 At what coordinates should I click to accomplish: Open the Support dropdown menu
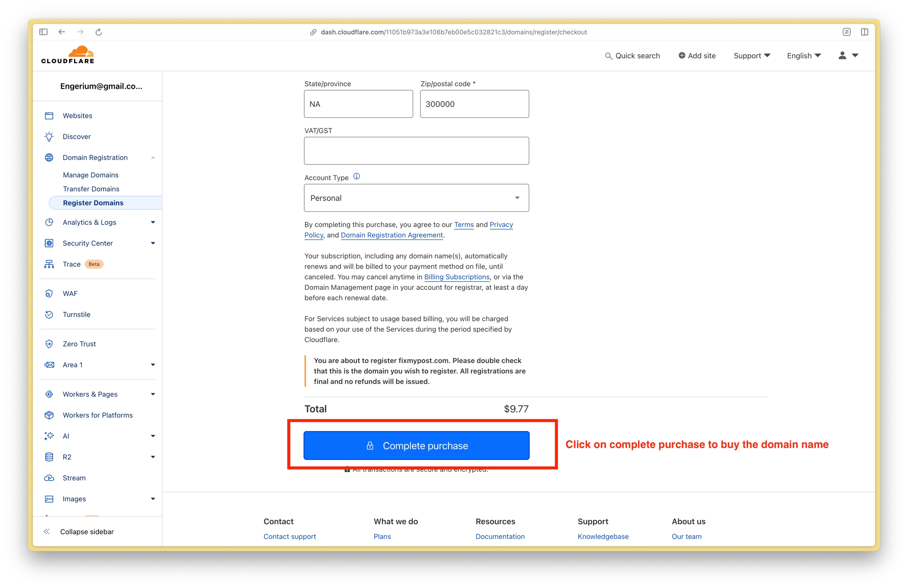pos(752,56)
